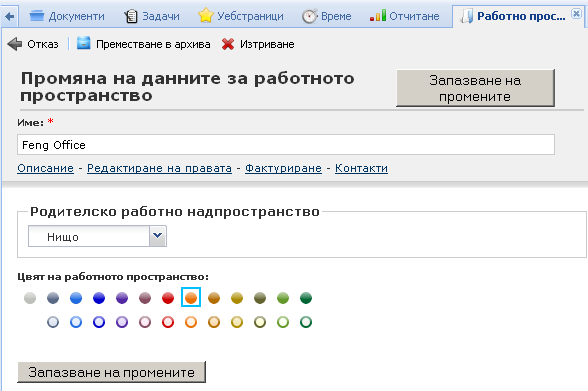Click the Отказ back arrow icon
This screenshot has width=588, height=391.
click(15, 44)
